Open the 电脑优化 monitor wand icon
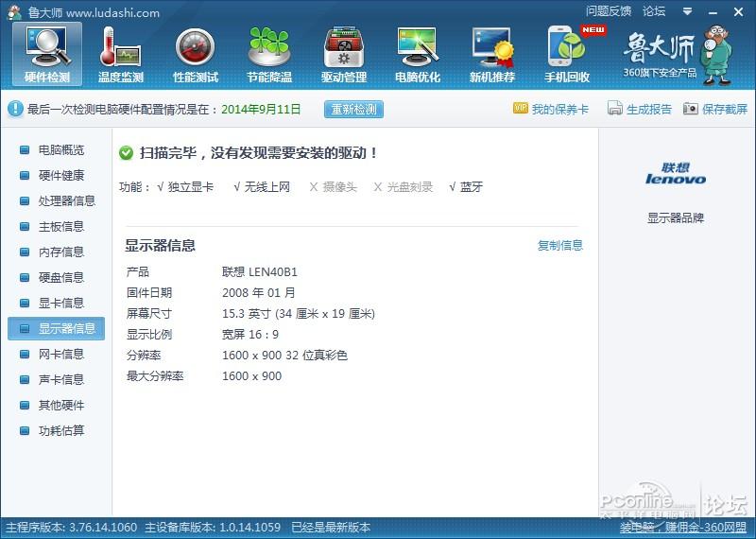This screenshot has height=539, width=756. click(x=418, y=54)
